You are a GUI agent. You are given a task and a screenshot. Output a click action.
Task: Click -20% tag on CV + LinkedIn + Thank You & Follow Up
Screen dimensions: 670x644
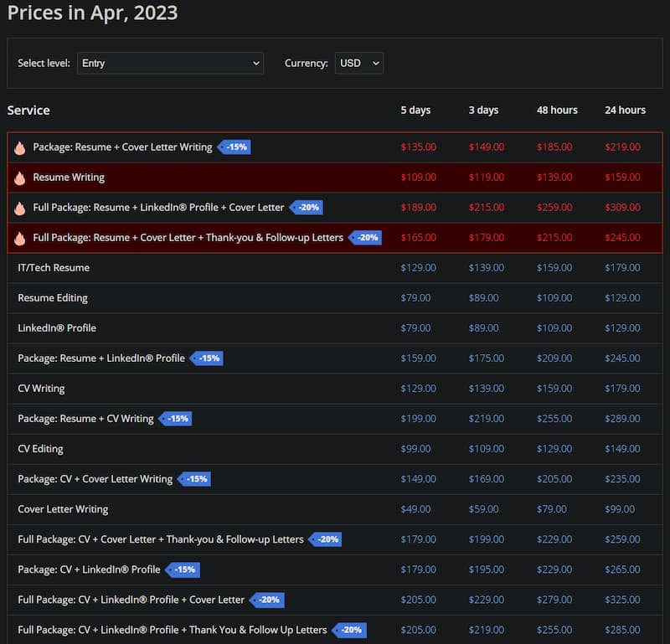[x=349, y=630]
